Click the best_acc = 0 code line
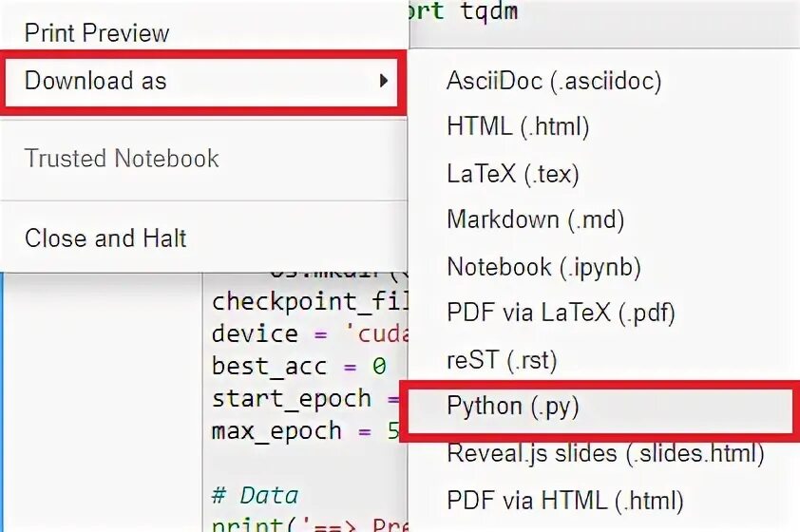This screenshot has width=800, height=532. pyautogui.click(x=299, y=367)
